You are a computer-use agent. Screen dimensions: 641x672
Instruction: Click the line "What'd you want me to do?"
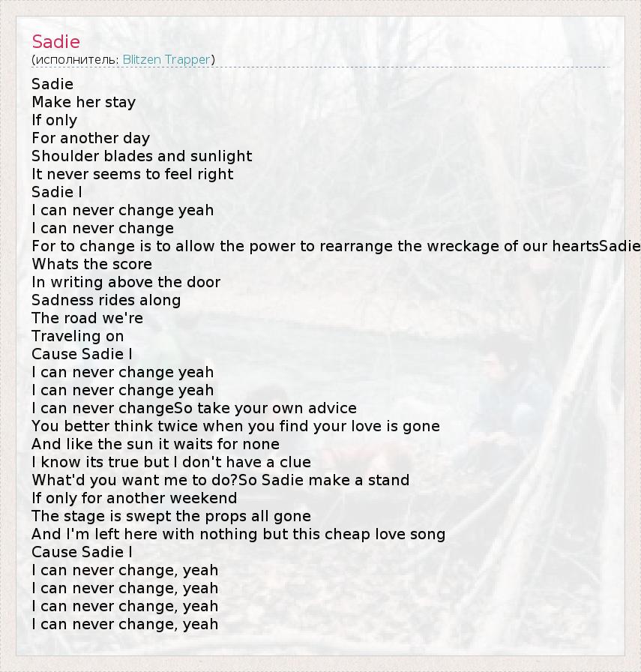pyautogui.click(x=220, y=480)
